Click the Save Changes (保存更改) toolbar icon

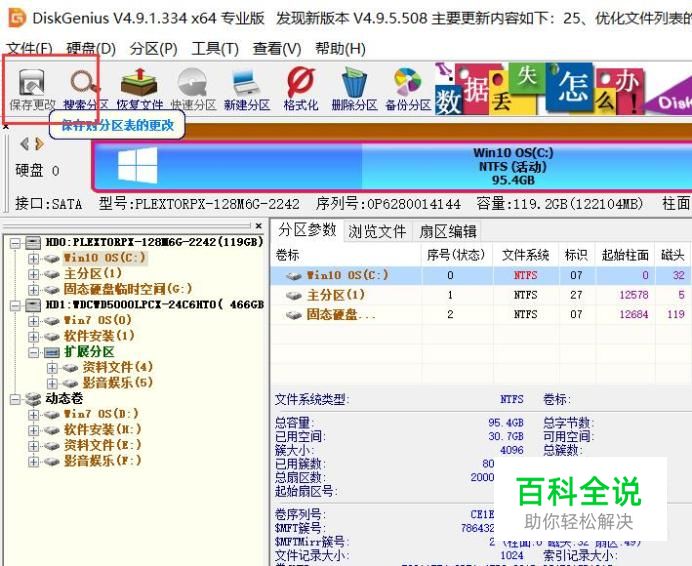click(32, 90)
